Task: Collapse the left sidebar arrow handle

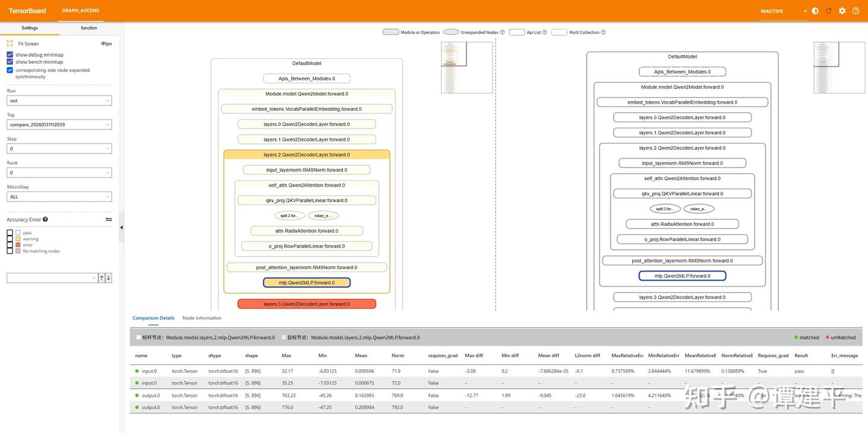Action: pos(121,228)
